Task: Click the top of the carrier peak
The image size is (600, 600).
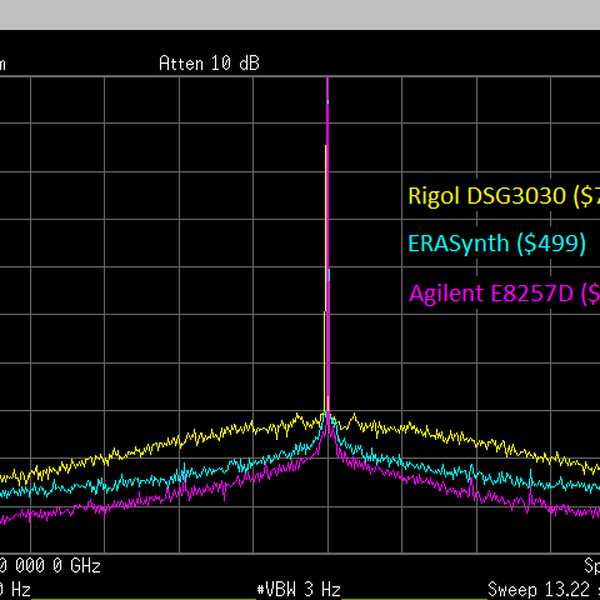Action: point(327,80)
